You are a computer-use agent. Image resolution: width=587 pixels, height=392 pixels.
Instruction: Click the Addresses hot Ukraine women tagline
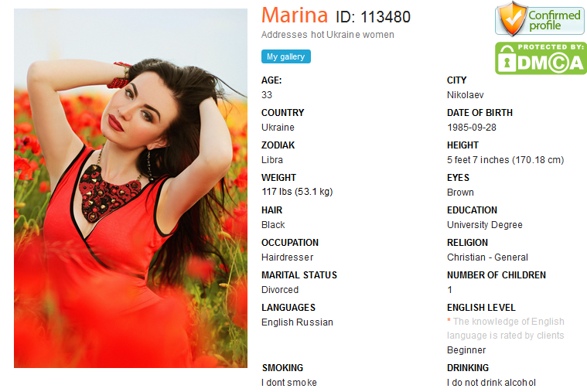coord(328,35)
